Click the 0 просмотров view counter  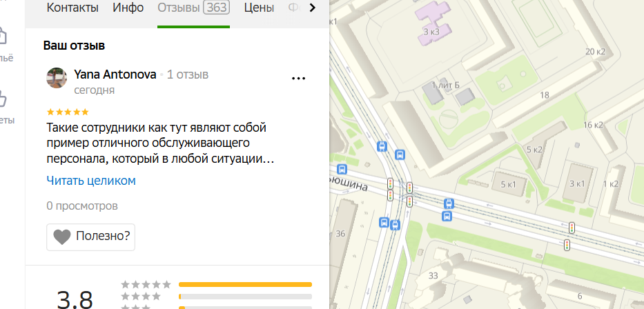82,206
